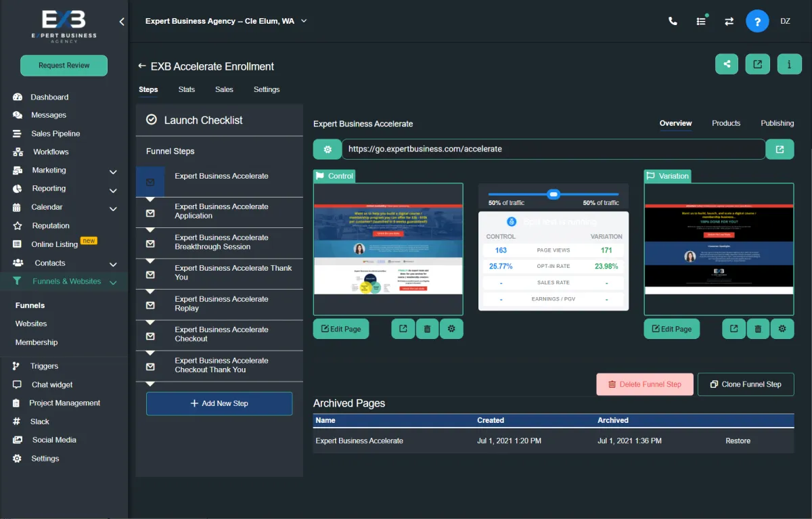The height and width of the screenshot is (519, 812).
Task: Click the share funnel icon button
Action: coord(727,64)
